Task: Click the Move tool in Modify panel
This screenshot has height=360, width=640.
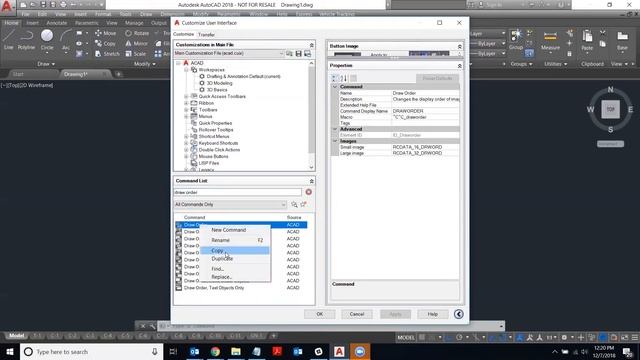Action: click(105, 33)
